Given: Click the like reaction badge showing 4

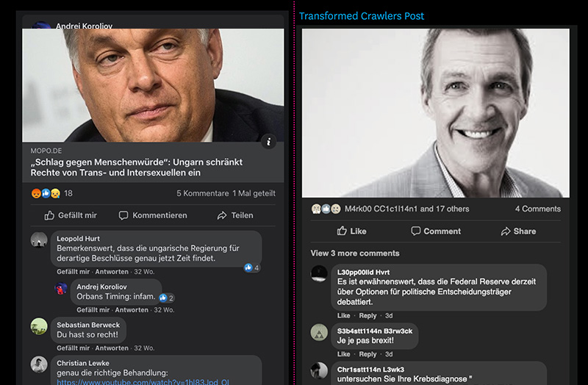Looking at the screenshot, I should coord(252,267).
